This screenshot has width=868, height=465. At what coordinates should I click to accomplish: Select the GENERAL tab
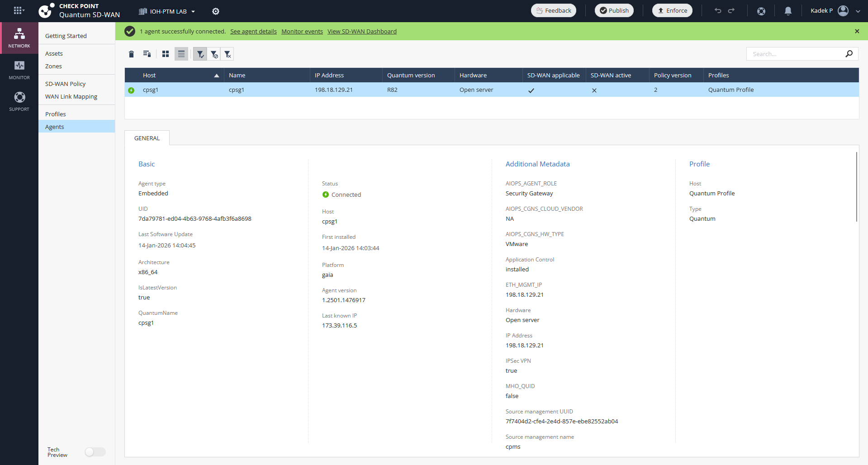147,138
